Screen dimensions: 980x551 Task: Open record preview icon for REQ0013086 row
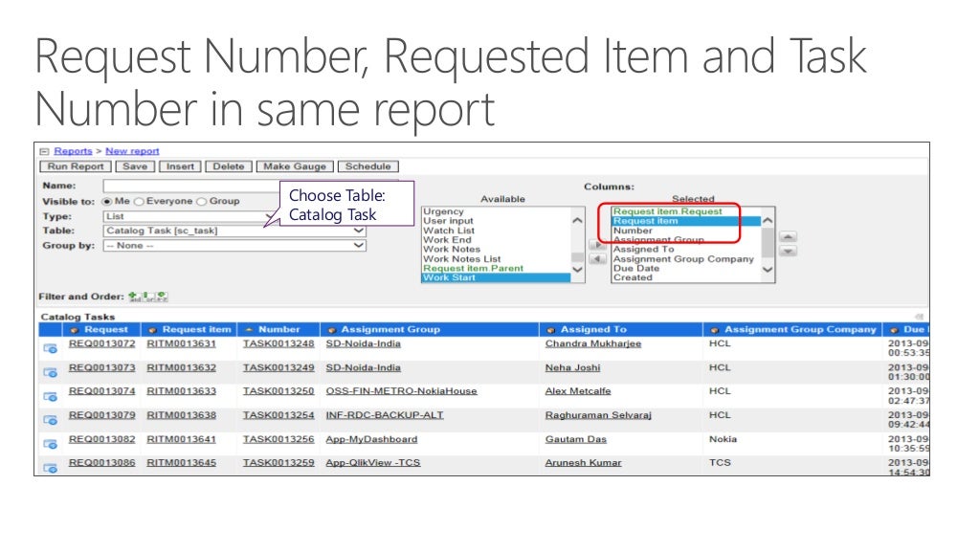pos(50,467)
